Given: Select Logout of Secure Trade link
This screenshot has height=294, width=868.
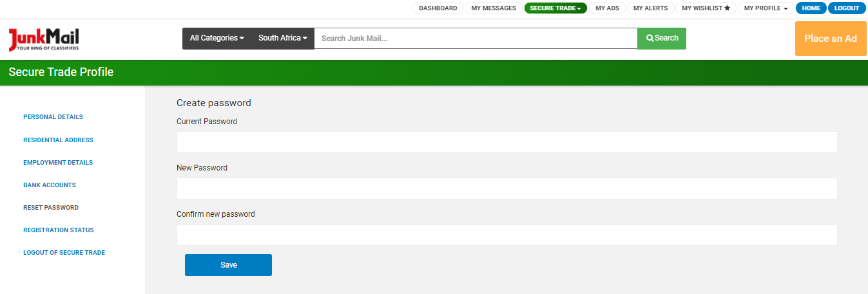Looking at the screenshot, I should point(64,253).
